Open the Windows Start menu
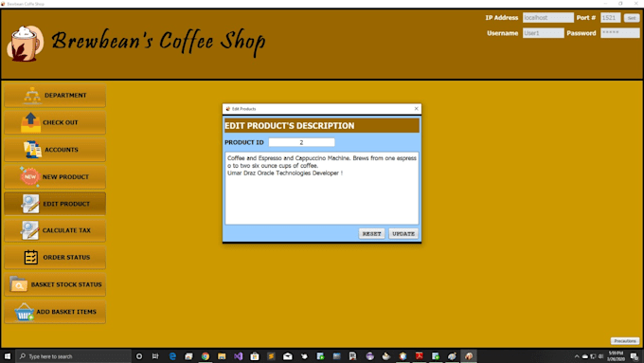Viewport: 644px width, 363px height. (8, 356)
